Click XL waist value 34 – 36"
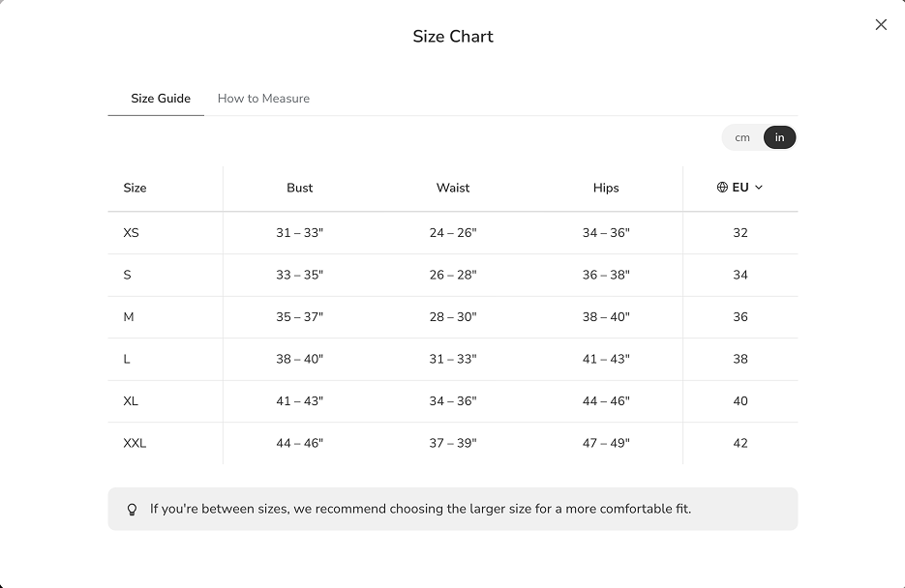The width and height of the screenshot is (905, 588). tap(453, 401)
